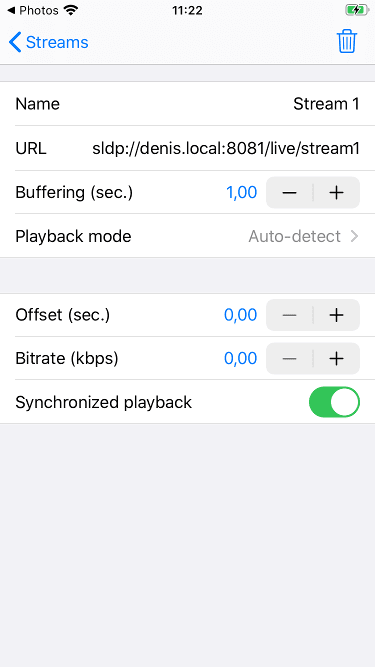The height and width of the screenshot is (667, 375).
Task: Increase Bitrate with the plus icon
Action: 336,359
